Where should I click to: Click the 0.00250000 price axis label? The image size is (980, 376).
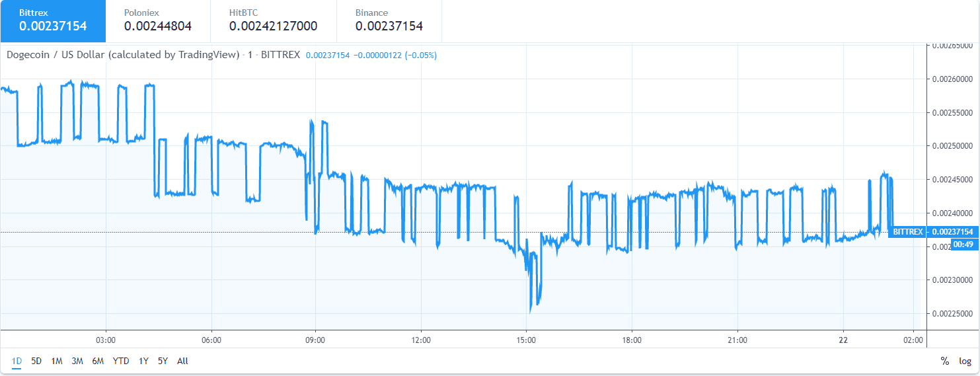tap(954, 145)
